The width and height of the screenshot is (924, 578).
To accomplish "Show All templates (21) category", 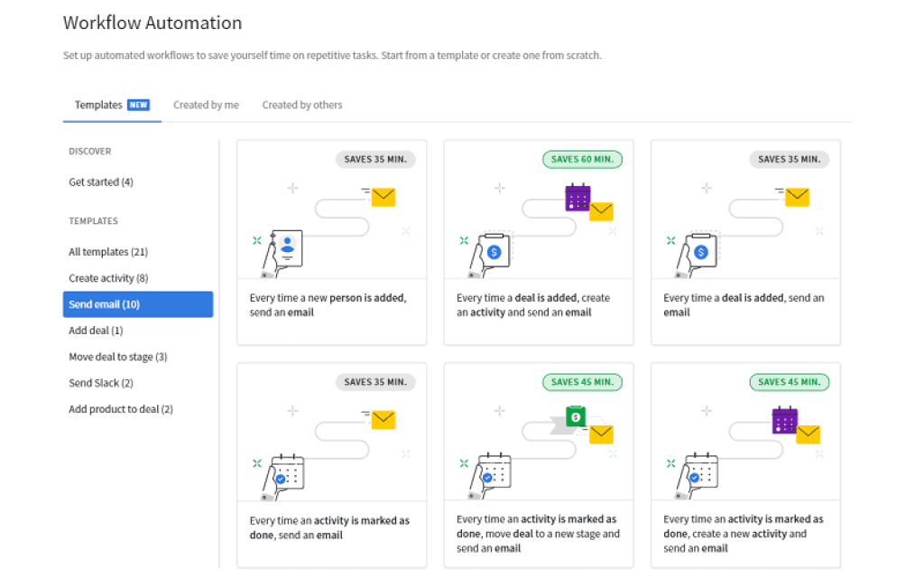I will pos(108,252).
